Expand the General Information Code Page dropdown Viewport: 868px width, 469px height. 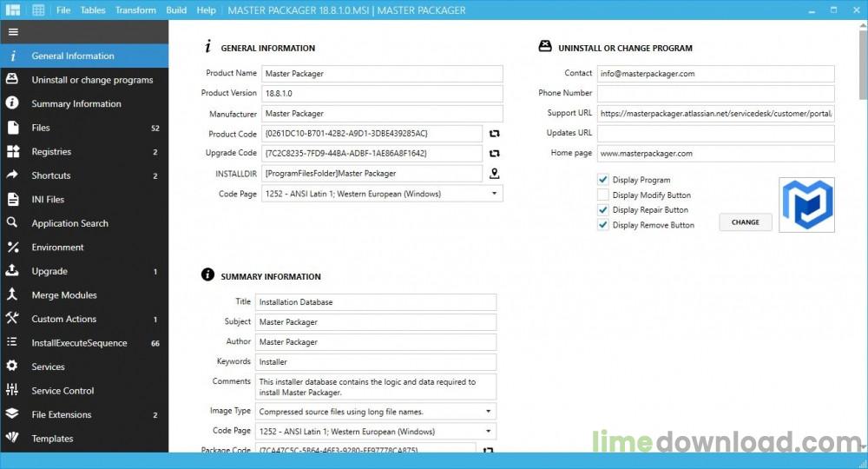tap(495, 194)
